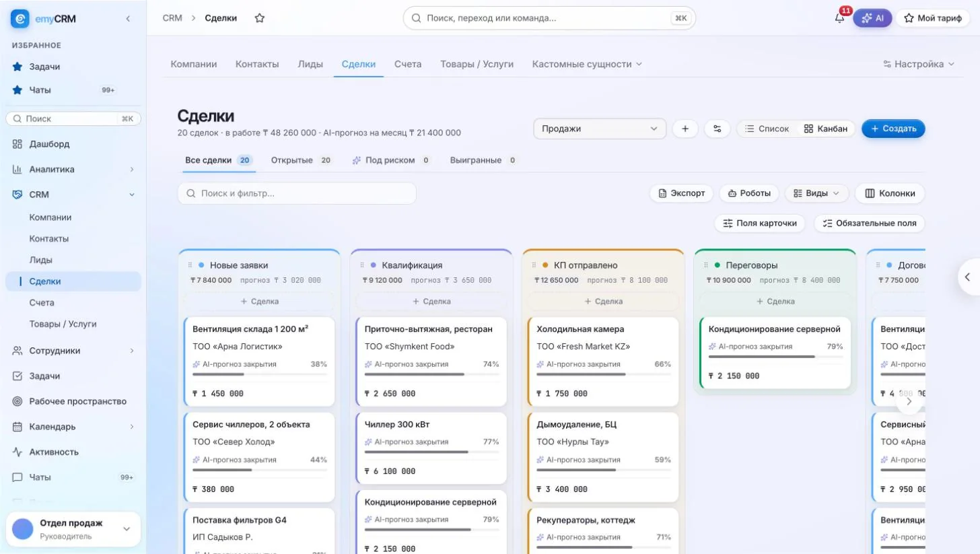980x554 pixels.
Task: Focus the Поиск и фильтр field
Action: (297, 193)
